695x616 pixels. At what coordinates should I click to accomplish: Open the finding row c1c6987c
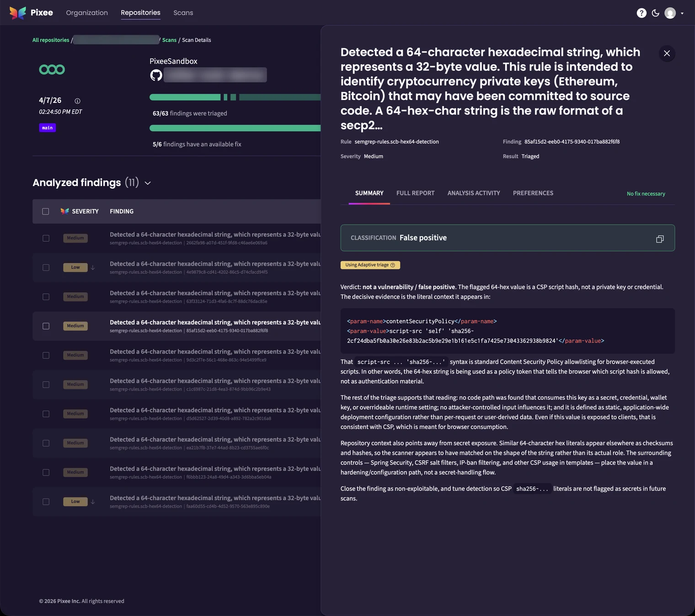click(x=176, y=385)
